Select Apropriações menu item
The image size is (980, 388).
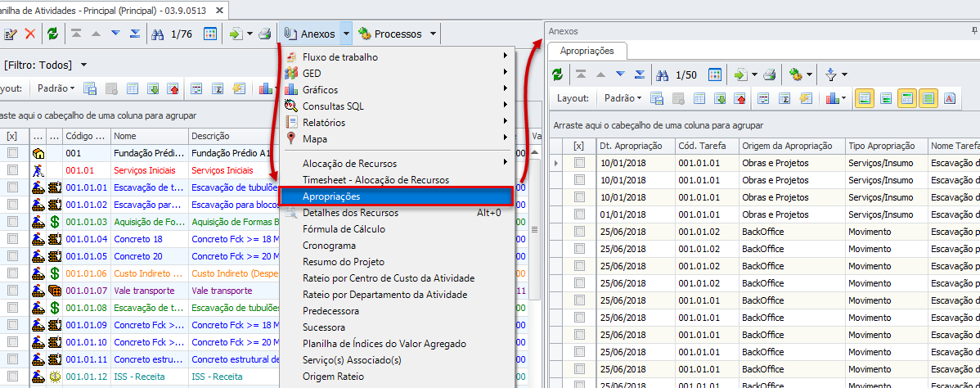tap(397, 196)
